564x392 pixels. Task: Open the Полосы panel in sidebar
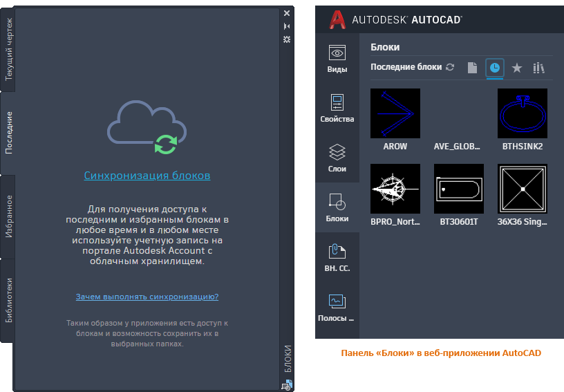337,307
